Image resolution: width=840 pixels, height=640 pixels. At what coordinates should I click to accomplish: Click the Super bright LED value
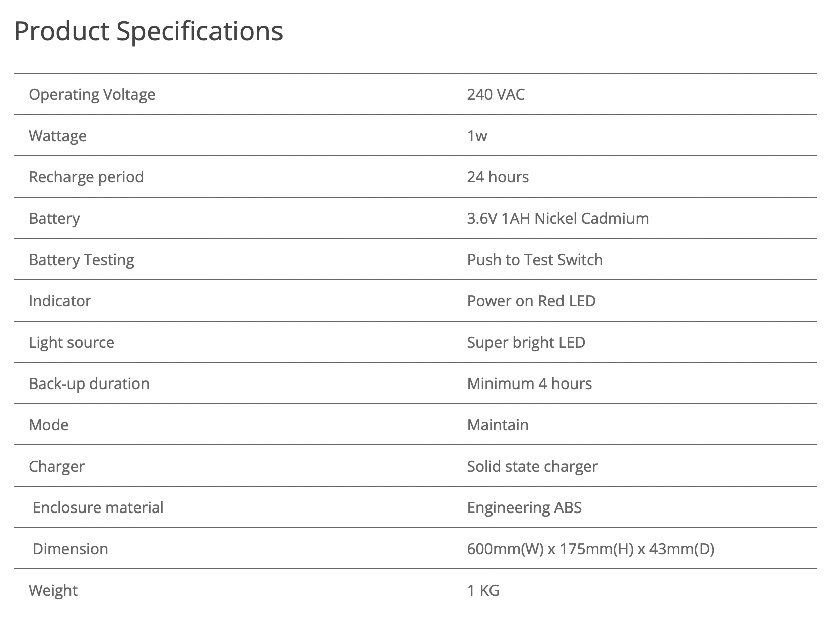point(526,342)
